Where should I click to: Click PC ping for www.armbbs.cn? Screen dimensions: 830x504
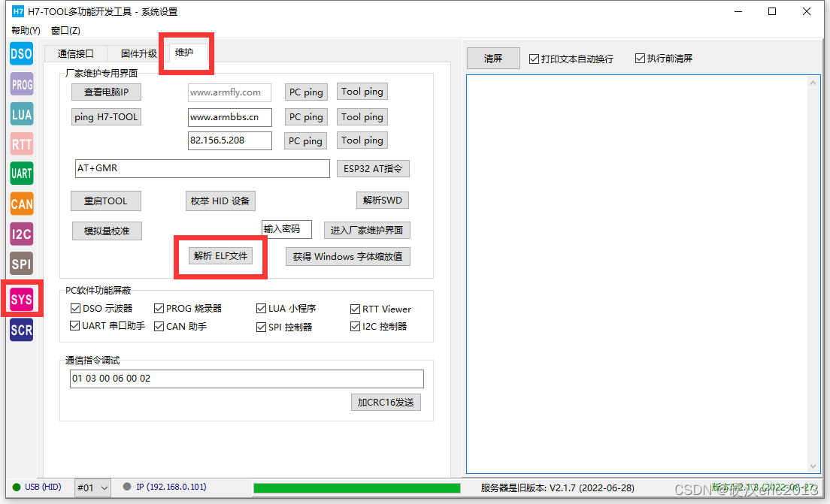pyautogui.click(x=306, y=117)
